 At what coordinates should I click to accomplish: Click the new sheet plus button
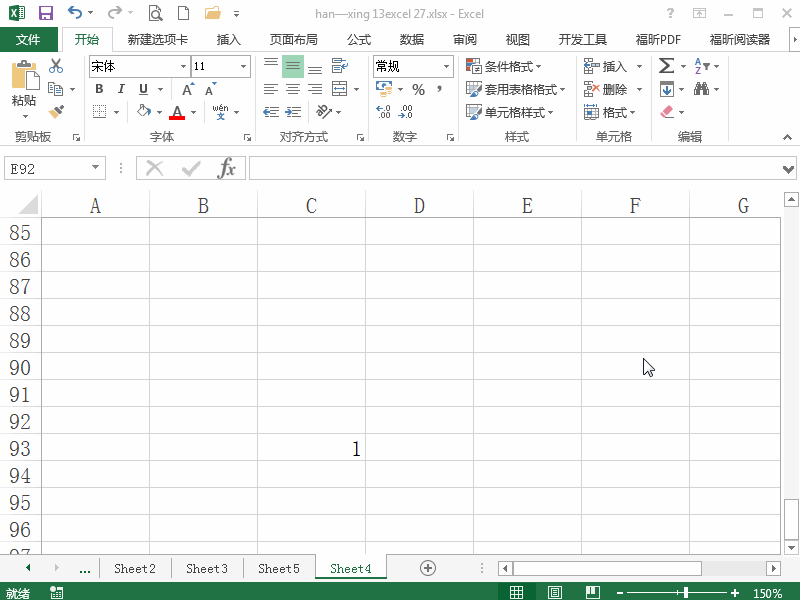pyautogui.click(x=427, y=568)
